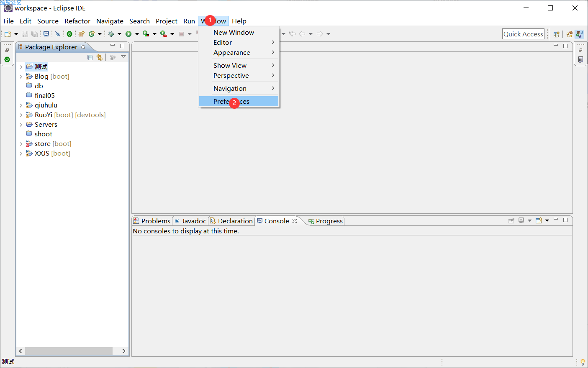Click the Quick Access search field
Image resolution: width=588 pixels, height=368 pixels.
[523, 34]
